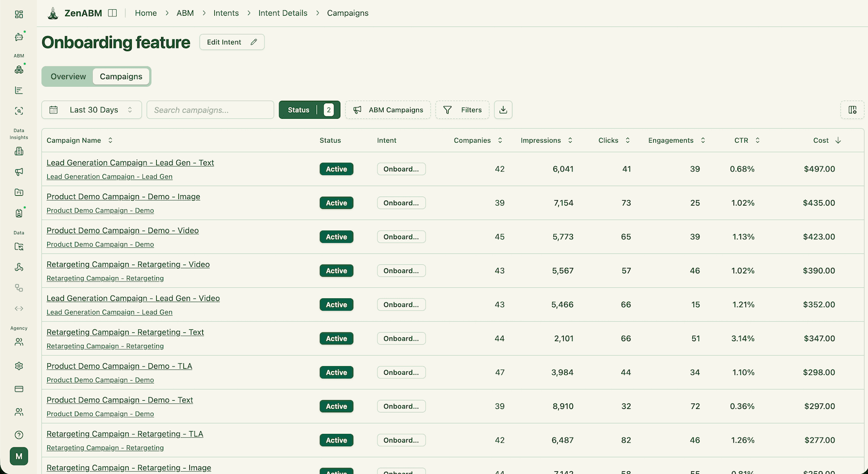Open the dashboard grid icon in sidebar
The width and height of the screenshot is (868, 474).
[19, 15]
